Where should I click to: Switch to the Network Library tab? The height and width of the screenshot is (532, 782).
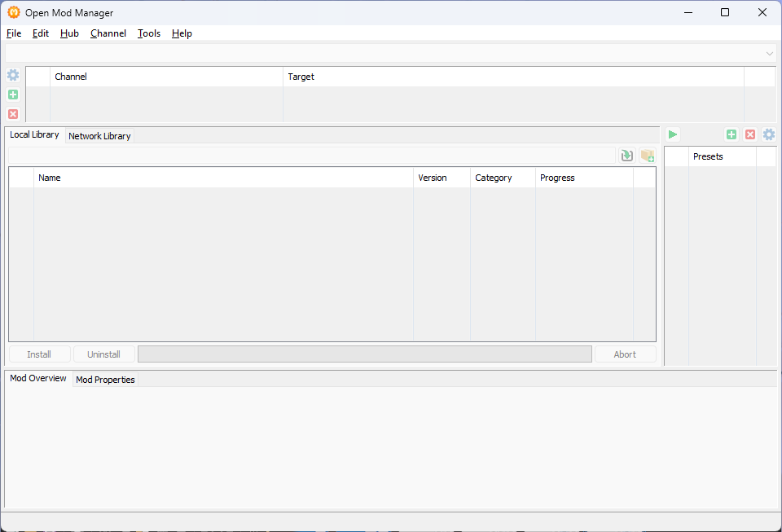pos(99,136)
